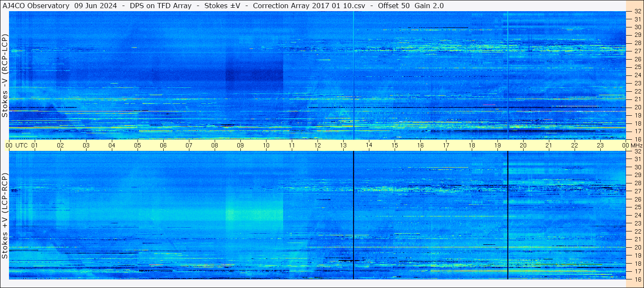Select hour 02 on the UTC time axis

pyautogui.click(x=60, y=145)
